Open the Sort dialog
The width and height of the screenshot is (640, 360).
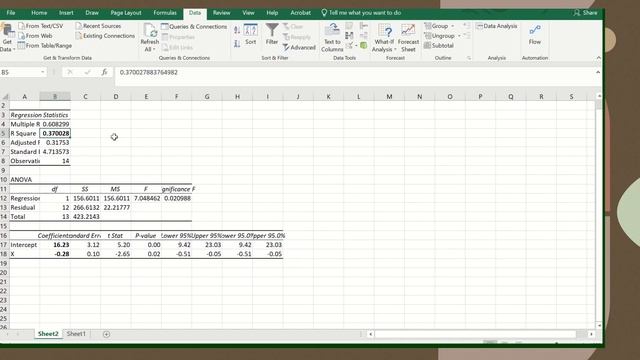250,34
